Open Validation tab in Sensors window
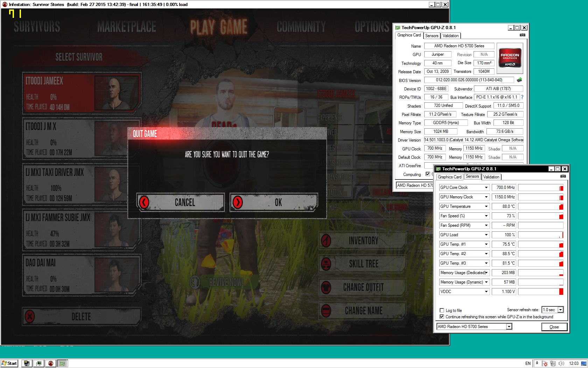The height and width of the screenshot is (368, 588). pyautogui.click(x=491, y=177)
